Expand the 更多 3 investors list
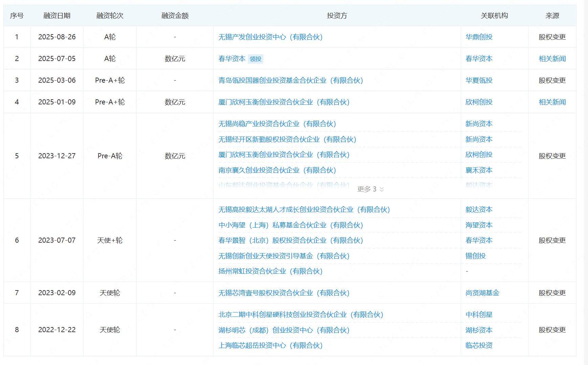 370,189
